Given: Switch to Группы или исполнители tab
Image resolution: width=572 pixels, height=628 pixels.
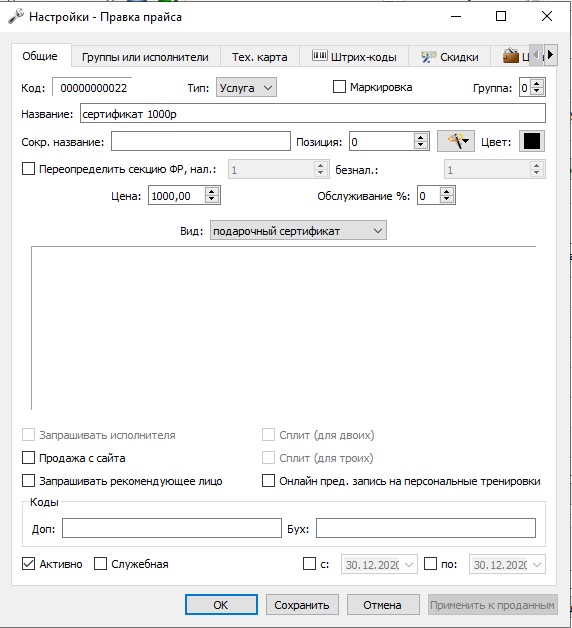Looking at the screenshot, I should (x=145, y=57).
